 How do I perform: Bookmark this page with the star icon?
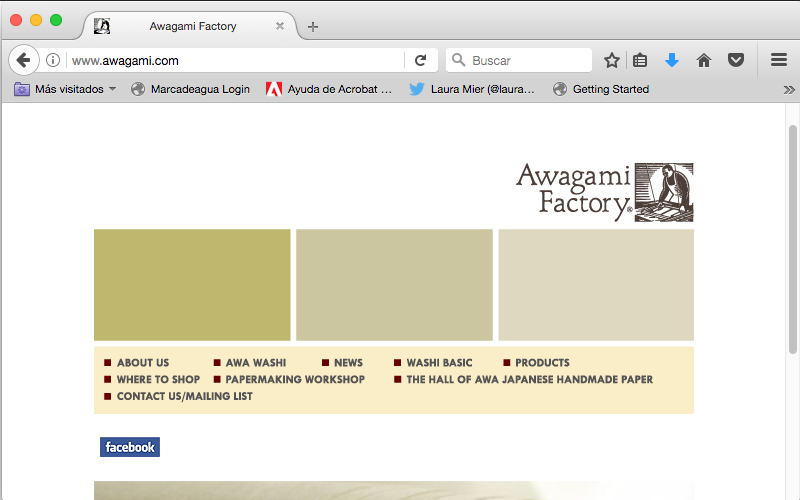point(612,60)
